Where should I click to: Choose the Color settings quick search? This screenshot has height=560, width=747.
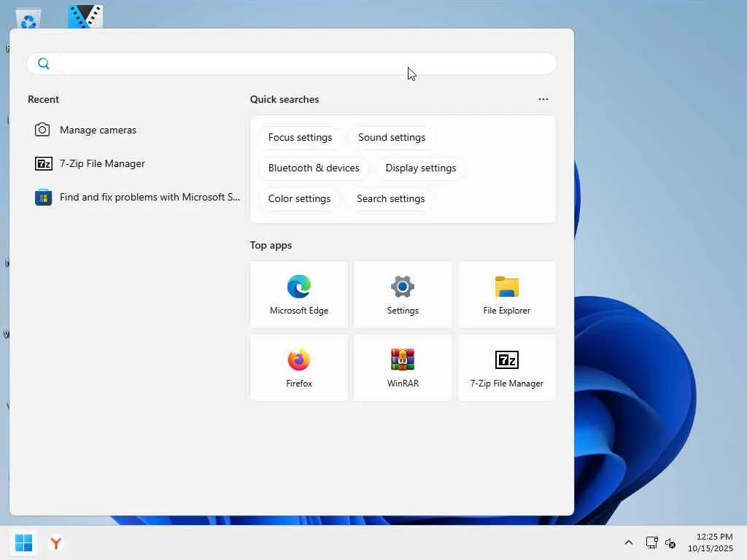(299, 198)
